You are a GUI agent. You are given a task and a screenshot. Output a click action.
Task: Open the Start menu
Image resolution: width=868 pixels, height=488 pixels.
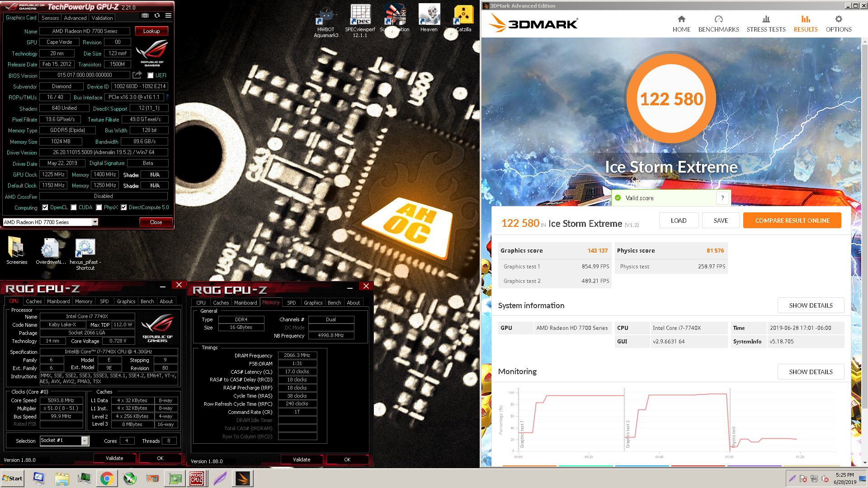[x=13, y=479]
